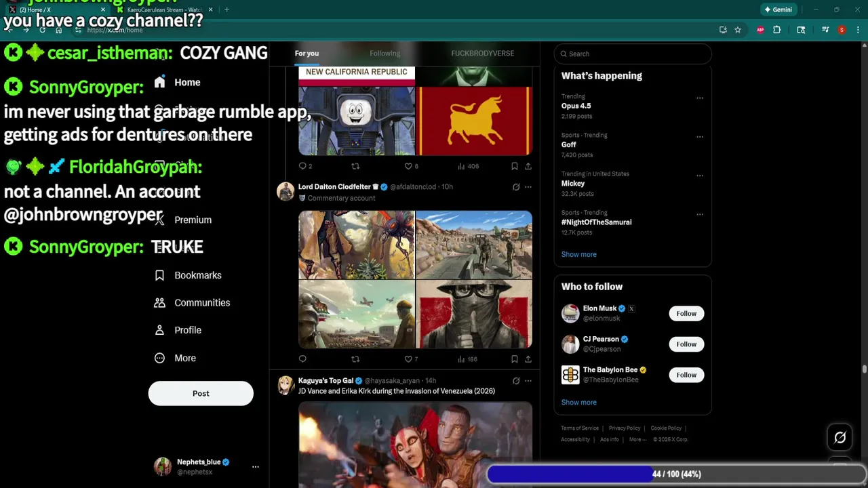Open Grok action on Lord Dalton's post

point(516,187)
